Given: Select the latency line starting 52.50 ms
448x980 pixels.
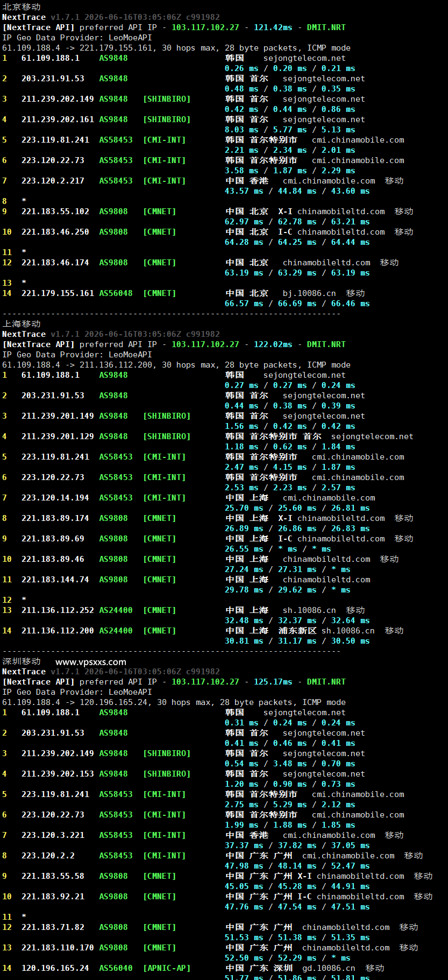Looking at the screenshot, I should coord(288,958).
